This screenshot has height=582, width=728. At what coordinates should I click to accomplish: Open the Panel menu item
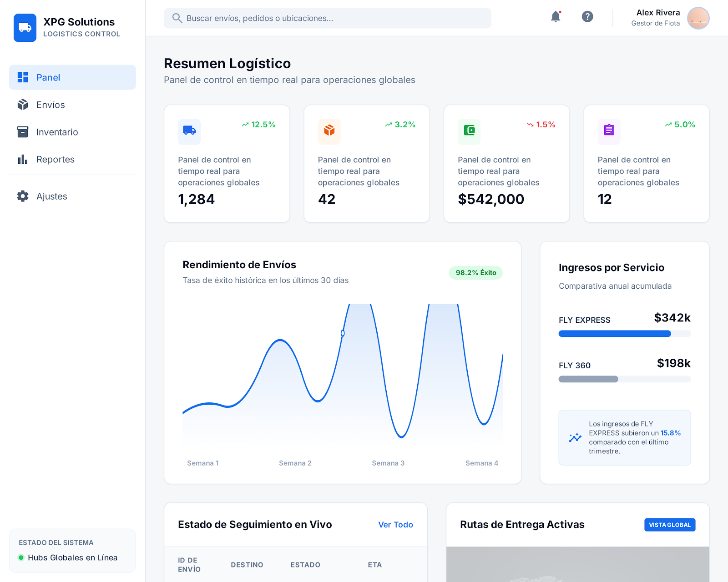click(x=48, y=77)
